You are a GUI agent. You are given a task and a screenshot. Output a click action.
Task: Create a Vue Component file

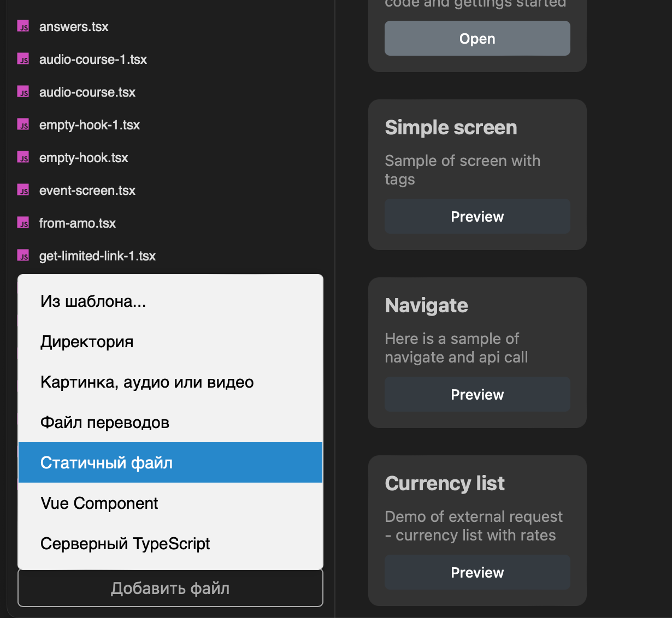170,503
